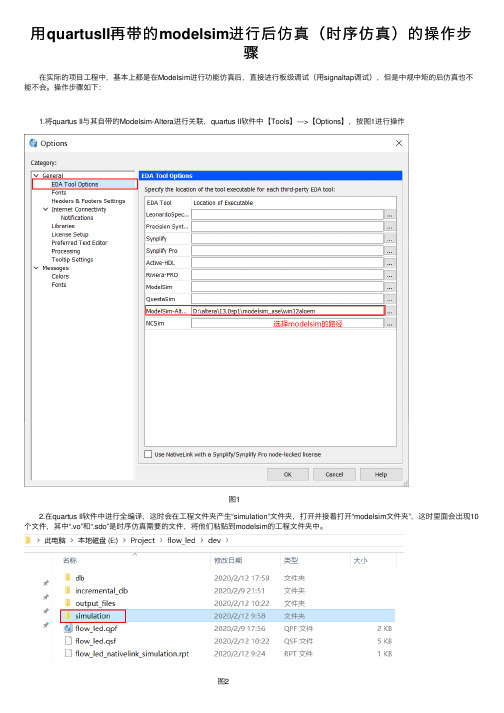The image size is (504, 713).
Task: Open Help for the Options dialog
Action: [381, 474]
